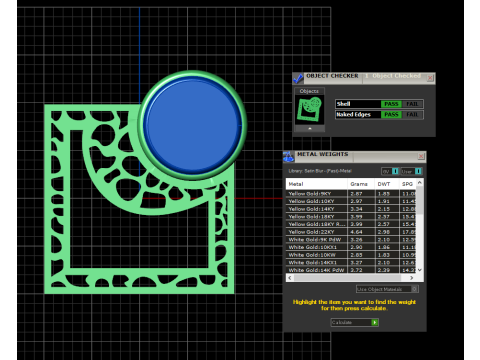This screenshot has width=480, height=360.
Task: Open the Use Object Materials dropdown
Action: point(387,289)
